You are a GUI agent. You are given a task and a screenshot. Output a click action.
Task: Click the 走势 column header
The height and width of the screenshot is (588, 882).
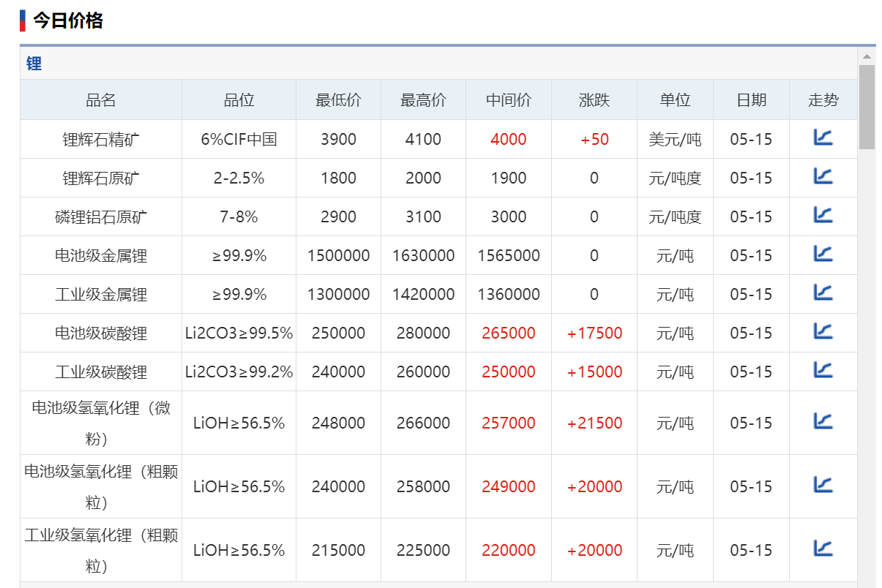pyautogui.click(x=823, y=100)
